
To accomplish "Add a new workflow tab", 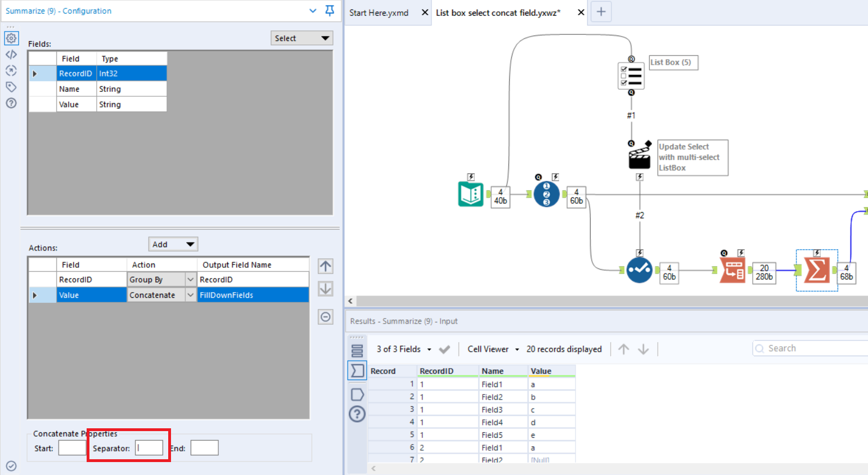I will [x=601, y=12].
